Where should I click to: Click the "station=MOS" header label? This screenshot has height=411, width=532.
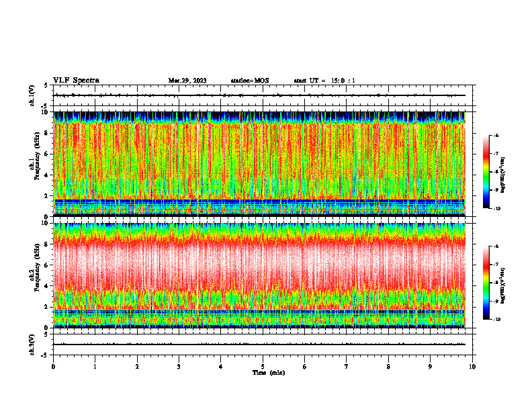click(x=250, y=81)
